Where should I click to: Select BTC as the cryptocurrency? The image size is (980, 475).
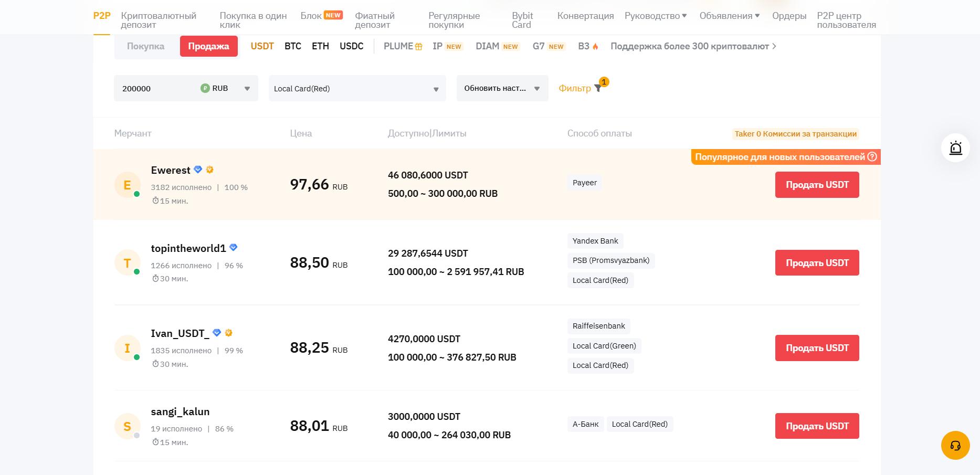pyautogui.click(x=293, y=47)
